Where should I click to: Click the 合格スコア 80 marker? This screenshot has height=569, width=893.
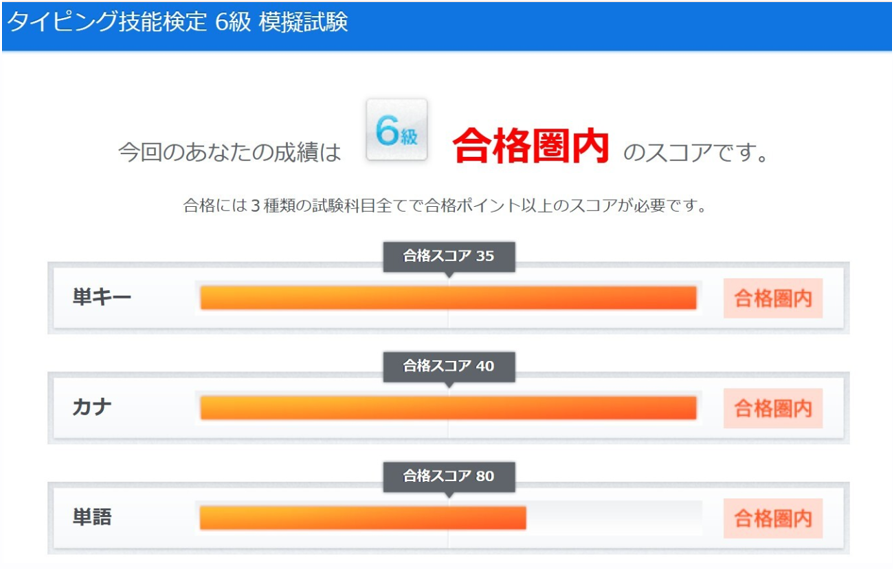point(448,476)
